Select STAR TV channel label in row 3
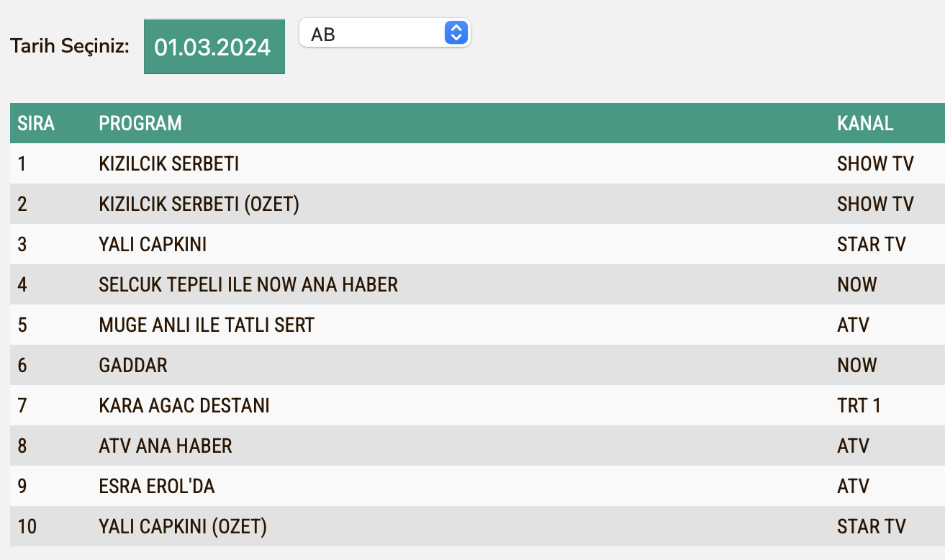This screenshot has height=560, width=945. 872,244
